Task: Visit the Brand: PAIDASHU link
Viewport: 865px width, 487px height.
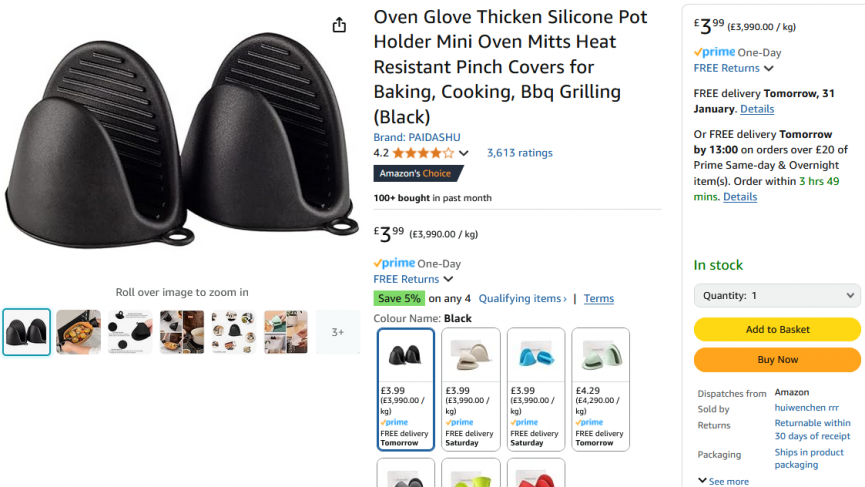Action: click(417, 137)
